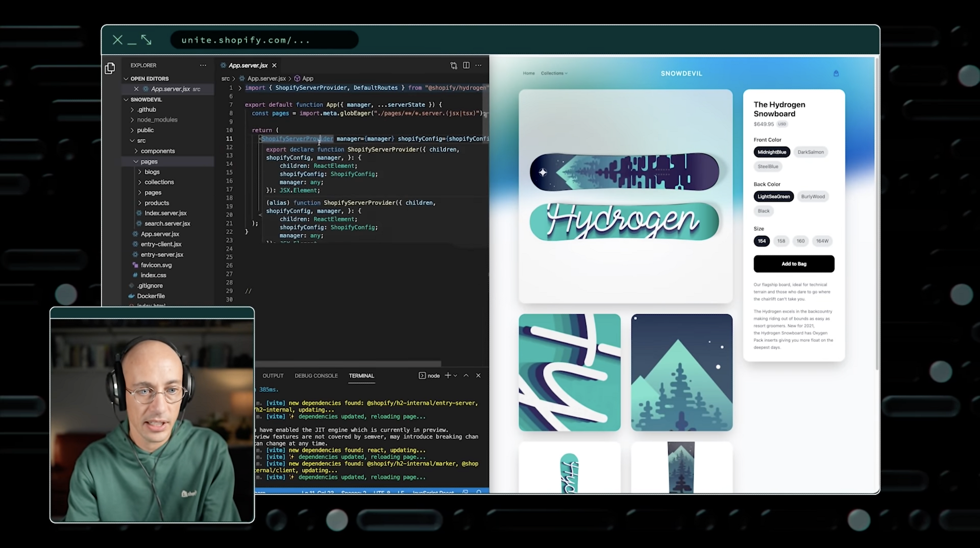Image resolution: width=980 pixels, height=548 pixels.
Task: Select the LightSeaGreen back color
Action: point(774,197)
